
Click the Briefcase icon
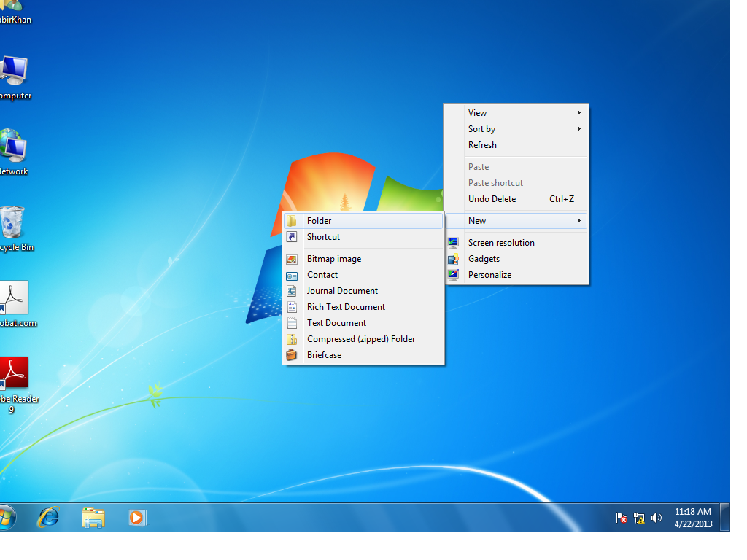point(292,355)
